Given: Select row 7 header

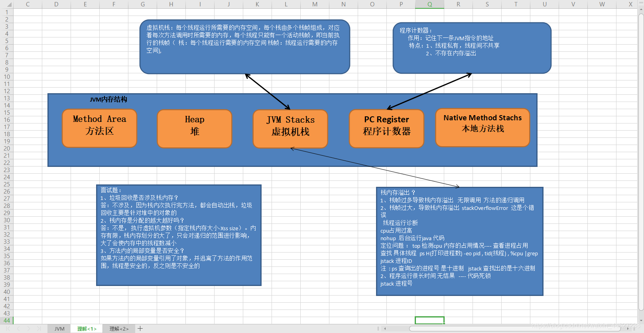Looking at the screenshot, I should (6, 55).
